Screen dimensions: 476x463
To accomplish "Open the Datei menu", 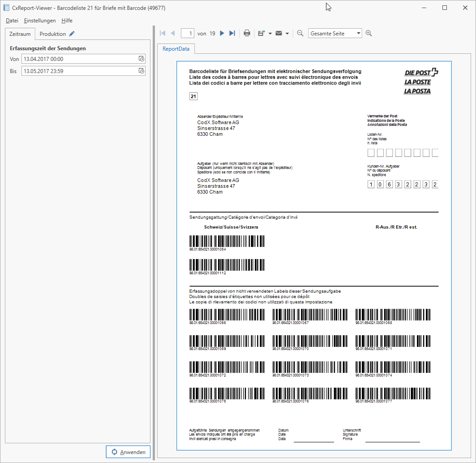I will [x=12, y=21].
